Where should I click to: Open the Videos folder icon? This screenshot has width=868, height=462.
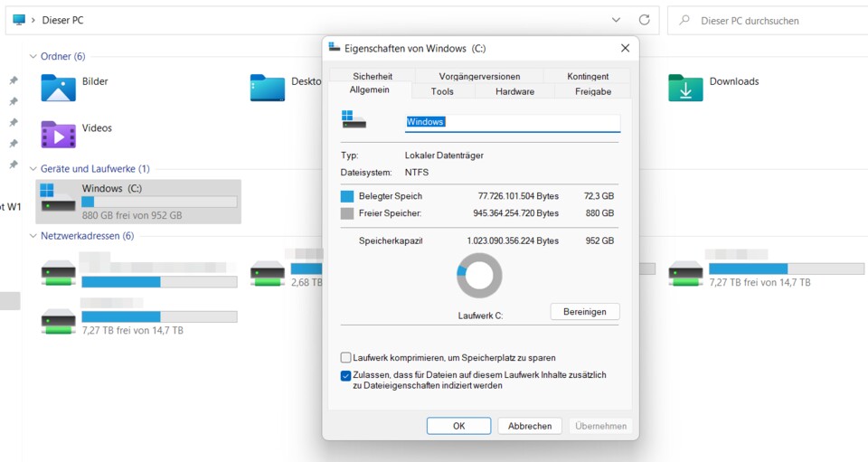click(58, 135)
